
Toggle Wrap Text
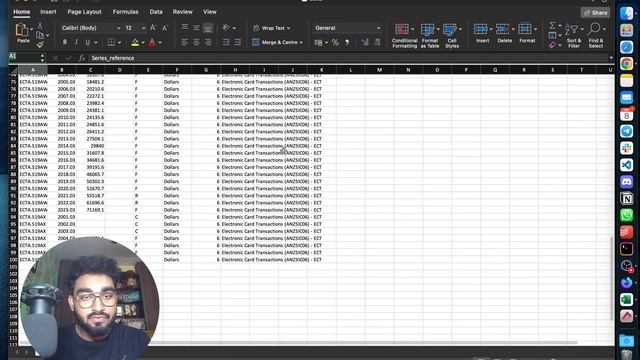click(x=271, y=28)
